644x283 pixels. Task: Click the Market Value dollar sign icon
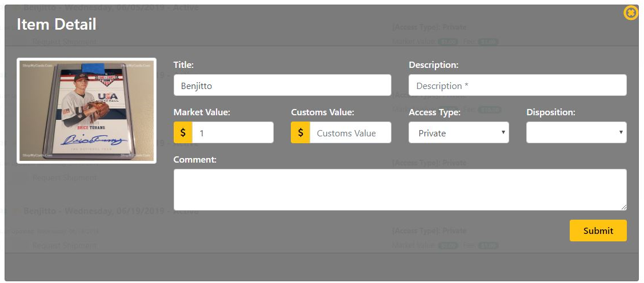(x=183, y=132)
